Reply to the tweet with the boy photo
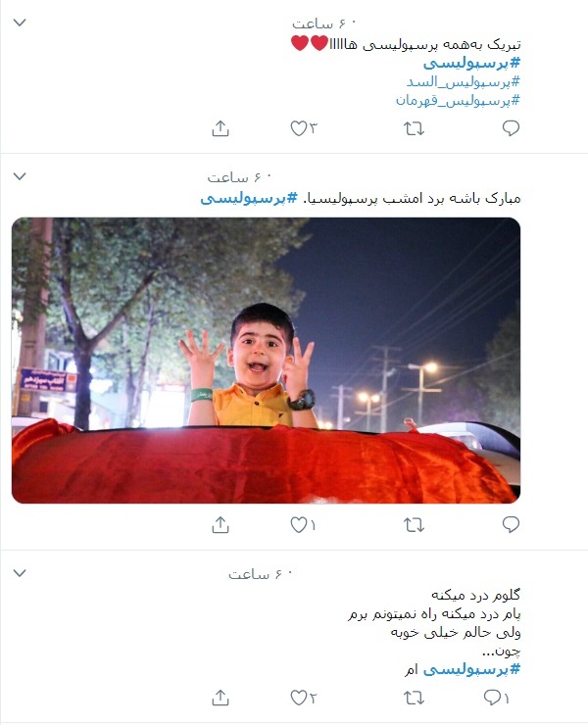The width and height of the screenshot is (588, 725). tap(511, 524)
